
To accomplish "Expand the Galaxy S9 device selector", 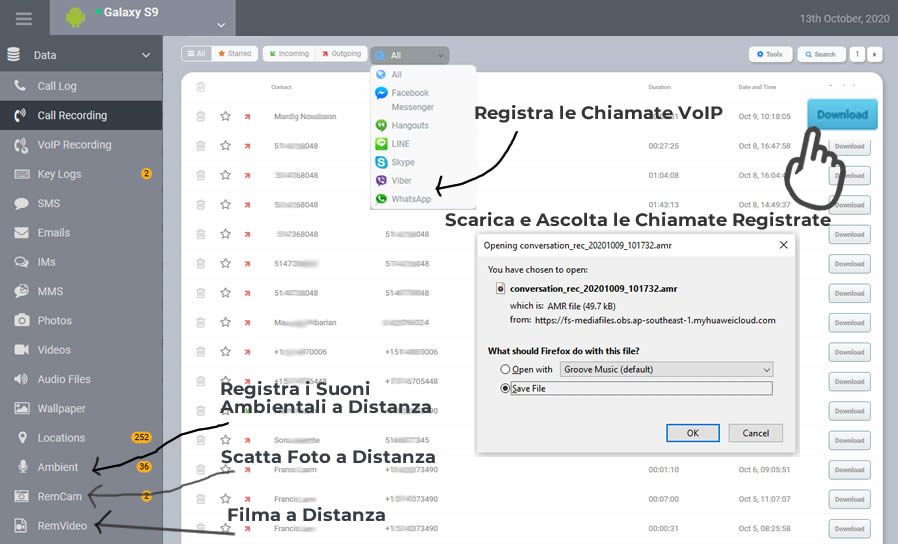I will pos(221,25).
